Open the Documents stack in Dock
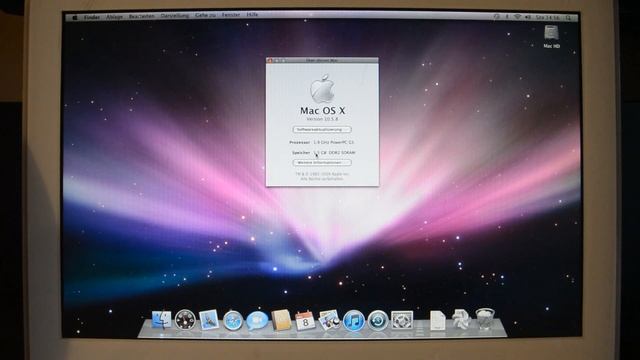This screenshot has width=640, height=360. click(437, 320)
